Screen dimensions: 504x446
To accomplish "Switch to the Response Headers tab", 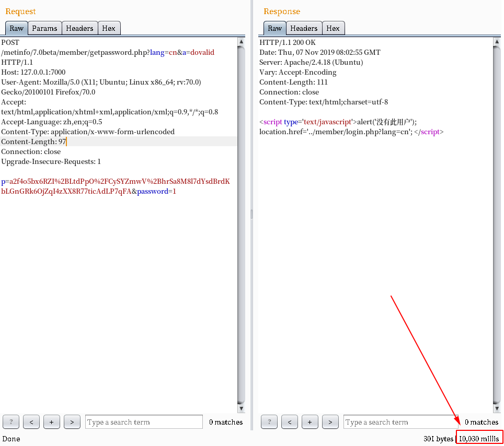I will pyautogui.click(x=304, y=28).
